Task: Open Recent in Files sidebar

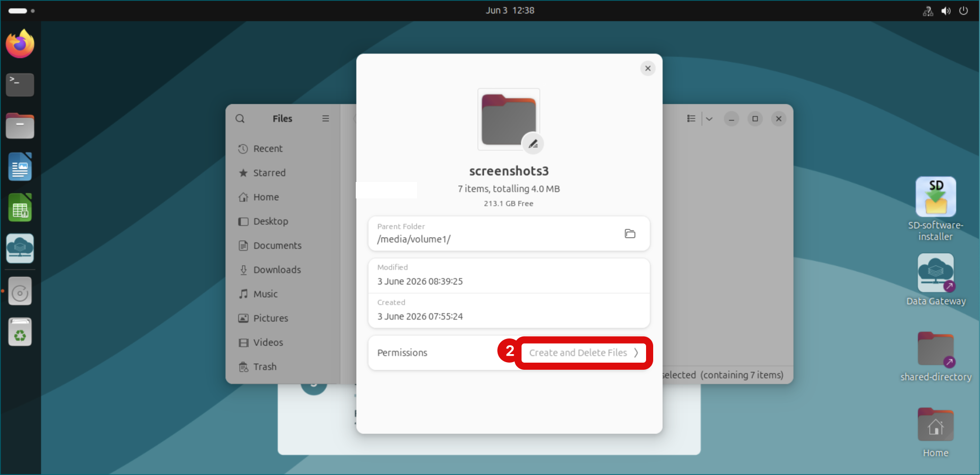Action: [x=283, y=149]
